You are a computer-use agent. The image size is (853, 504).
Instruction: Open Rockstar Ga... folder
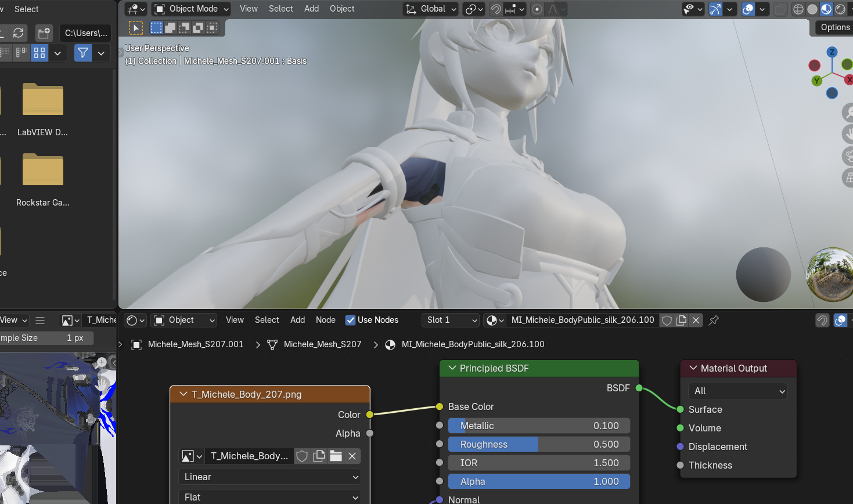[42, 180]
